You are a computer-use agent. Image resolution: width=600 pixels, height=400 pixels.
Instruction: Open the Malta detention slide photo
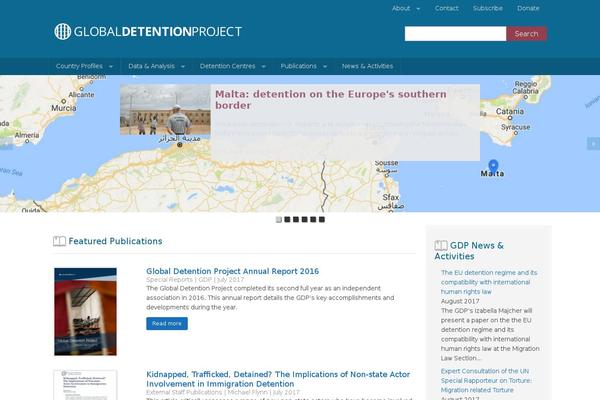click(165, 110)
